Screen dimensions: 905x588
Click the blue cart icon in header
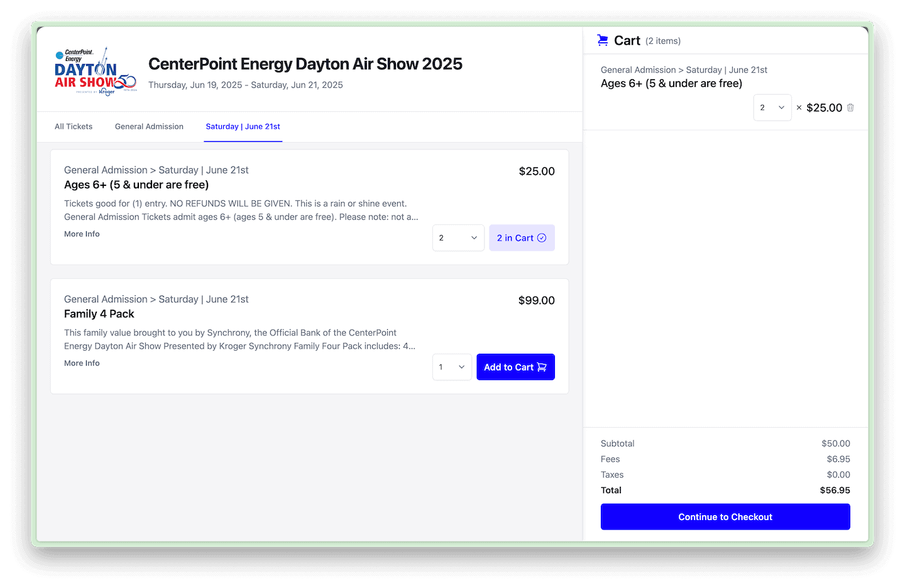point(603,40)
